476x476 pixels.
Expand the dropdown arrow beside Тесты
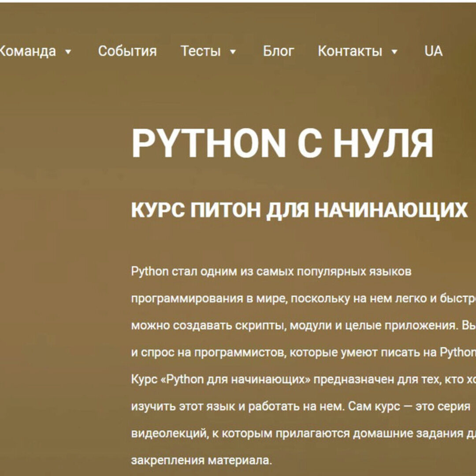click(233, 52)
